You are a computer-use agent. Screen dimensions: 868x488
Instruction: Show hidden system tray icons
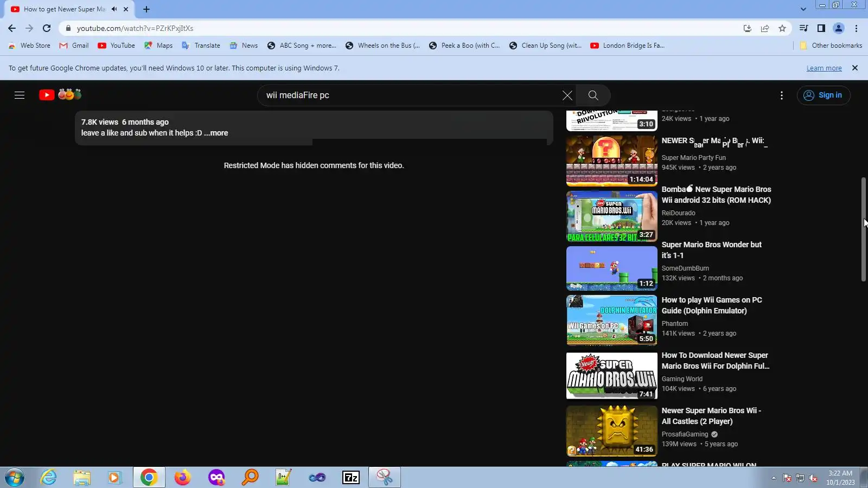click(x=774, y=478)
